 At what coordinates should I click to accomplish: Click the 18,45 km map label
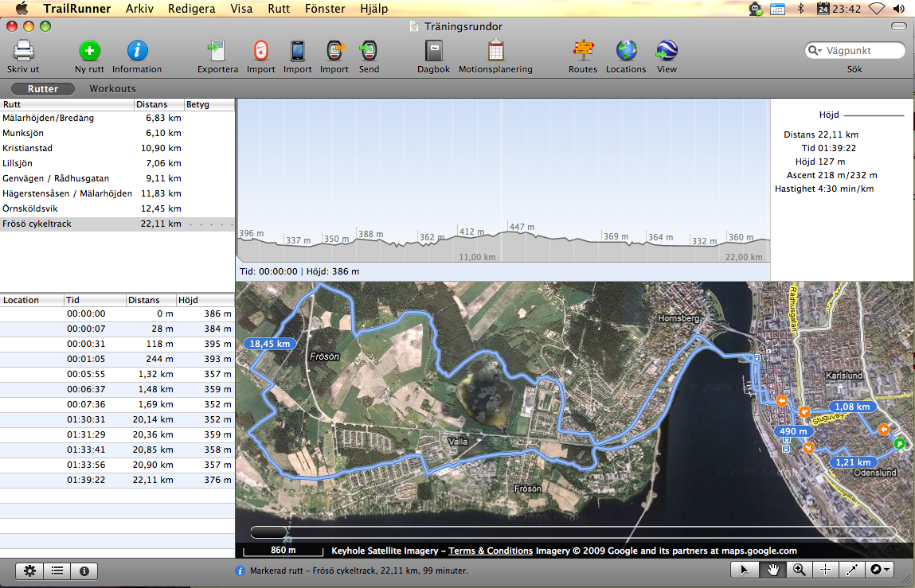point(270,344)
